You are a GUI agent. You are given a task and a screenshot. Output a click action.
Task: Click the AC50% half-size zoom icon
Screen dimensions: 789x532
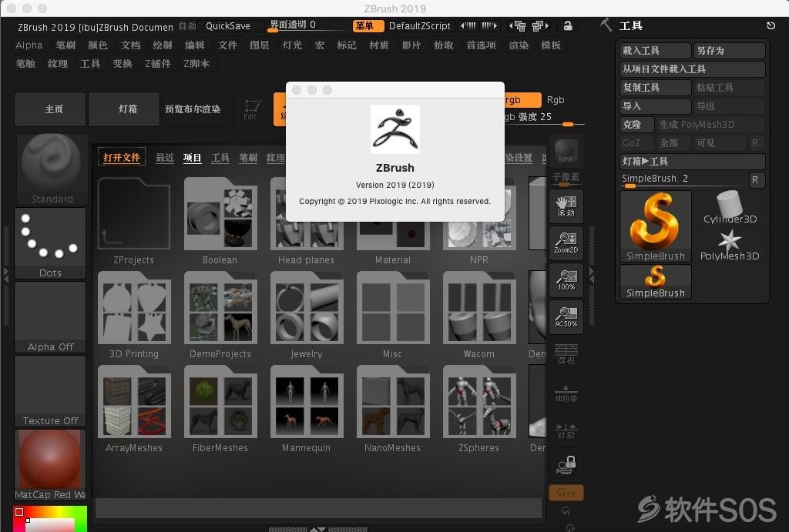(x=566, y=316)
